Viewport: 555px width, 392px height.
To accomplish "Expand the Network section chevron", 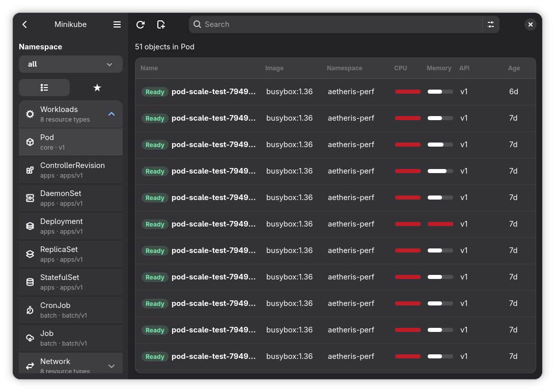I will [x=112, y=366].
